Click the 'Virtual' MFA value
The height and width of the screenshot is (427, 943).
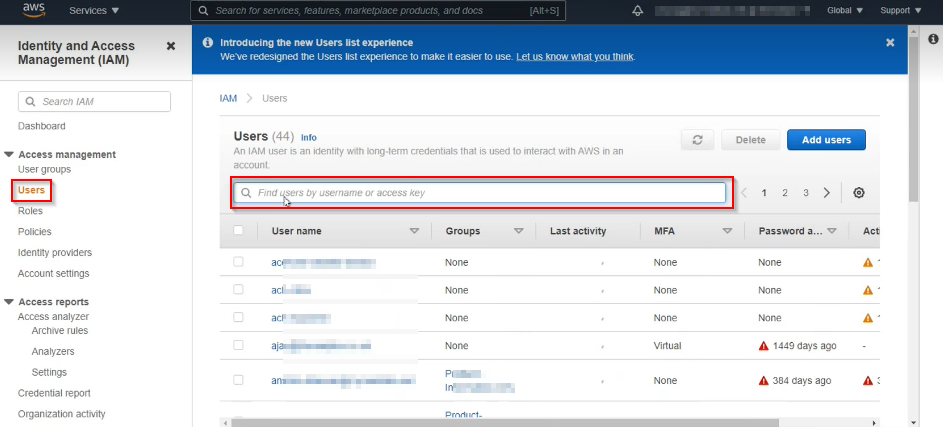click(x=667, y=346)
